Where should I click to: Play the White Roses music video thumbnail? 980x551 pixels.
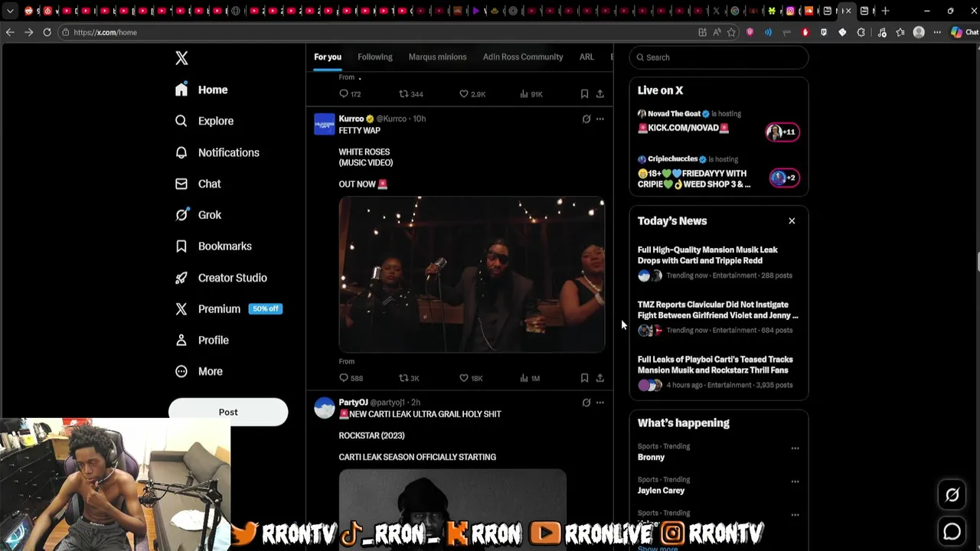(472, 275)
